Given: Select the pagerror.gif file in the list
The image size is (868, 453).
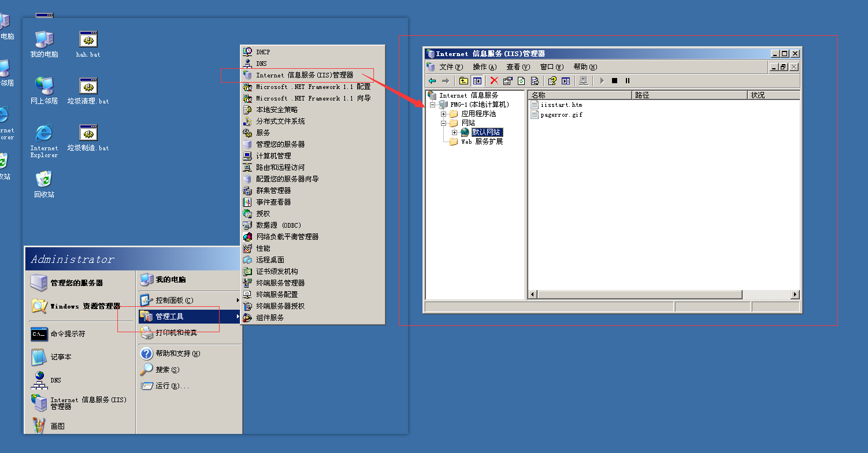Looking at the screenshot, I should [557, 114].
